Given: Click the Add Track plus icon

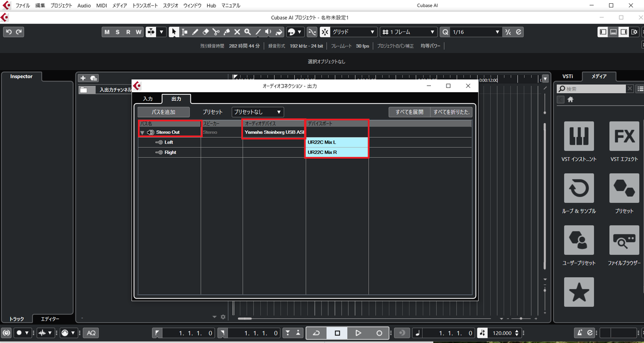Looking at the screenshot, I should tap(83, 78).
